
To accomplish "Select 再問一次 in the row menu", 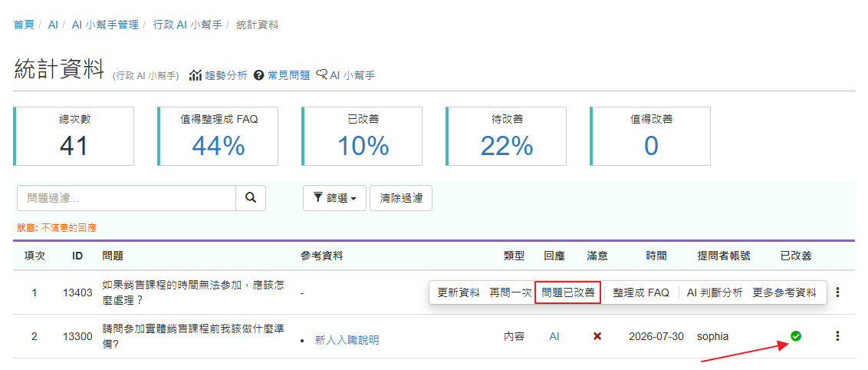I will point(509,292).
